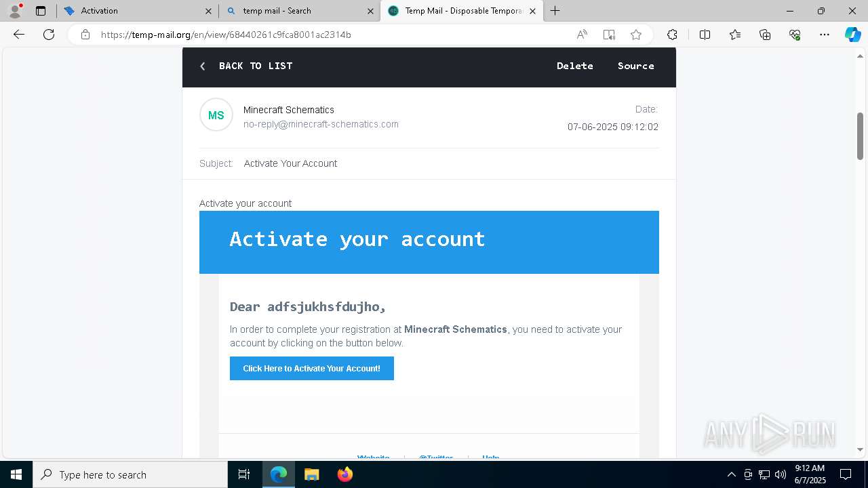This screenshot has width=868, height=488.
Task: Open a new browser tab
Action: pyautogui.click(x=555, y=11)
